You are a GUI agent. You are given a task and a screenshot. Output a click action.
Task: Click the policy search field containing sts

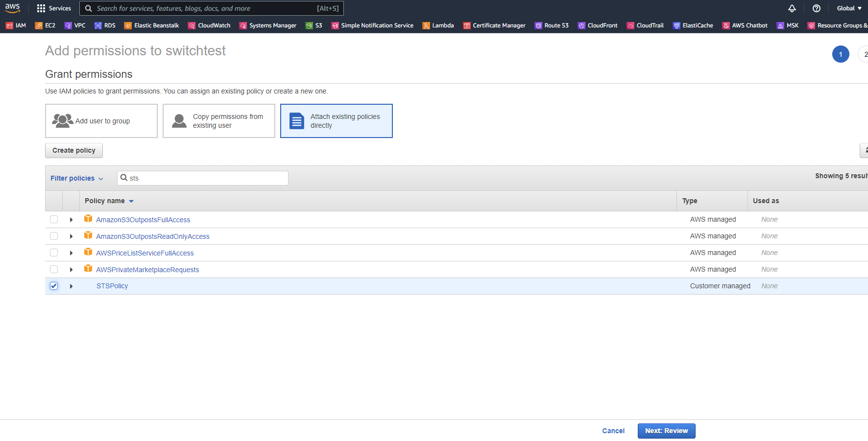[203, 178]
